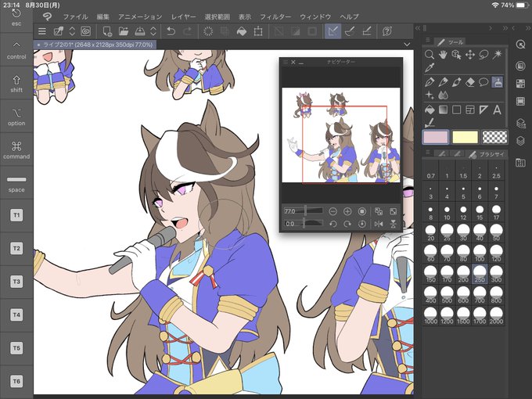
Task: Open the アニメーション menu
Action: coord(140,16)
